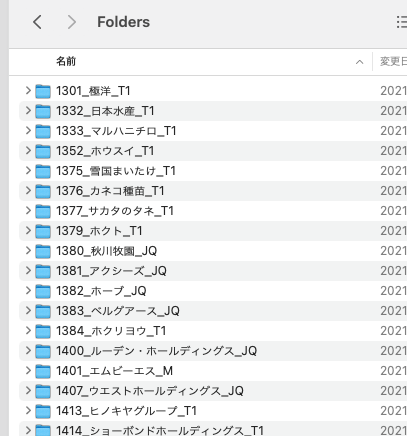This screenshot has height=436, width=407.
Task: Expand the 1413_ヒノキヤグループ_T1 folder
Action: tap(28, 410)
